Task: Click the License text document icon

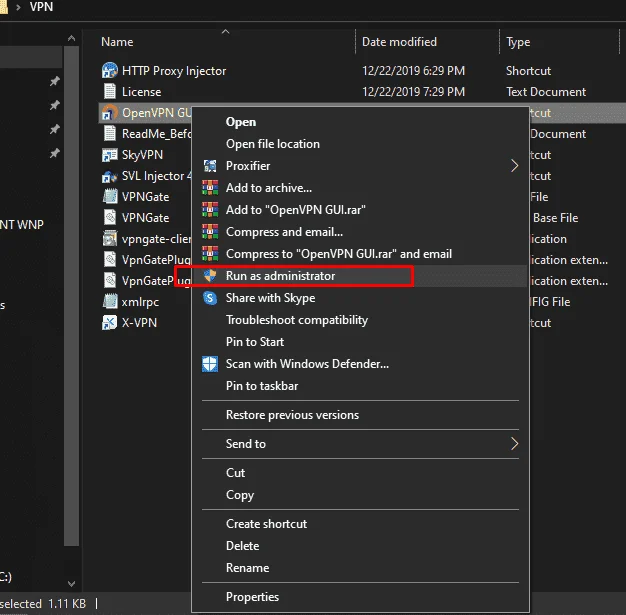Action: point(109,91)
